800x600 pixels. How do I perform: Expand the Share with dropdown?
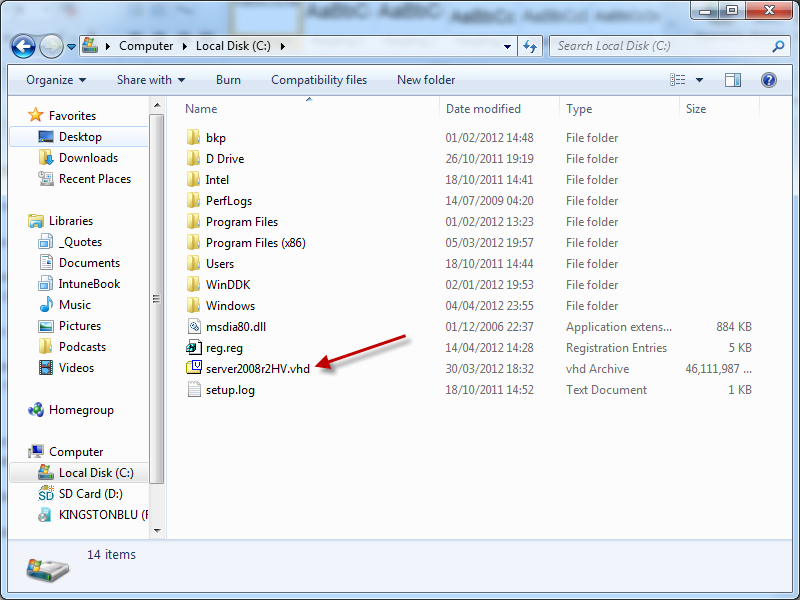click(151, 80)
